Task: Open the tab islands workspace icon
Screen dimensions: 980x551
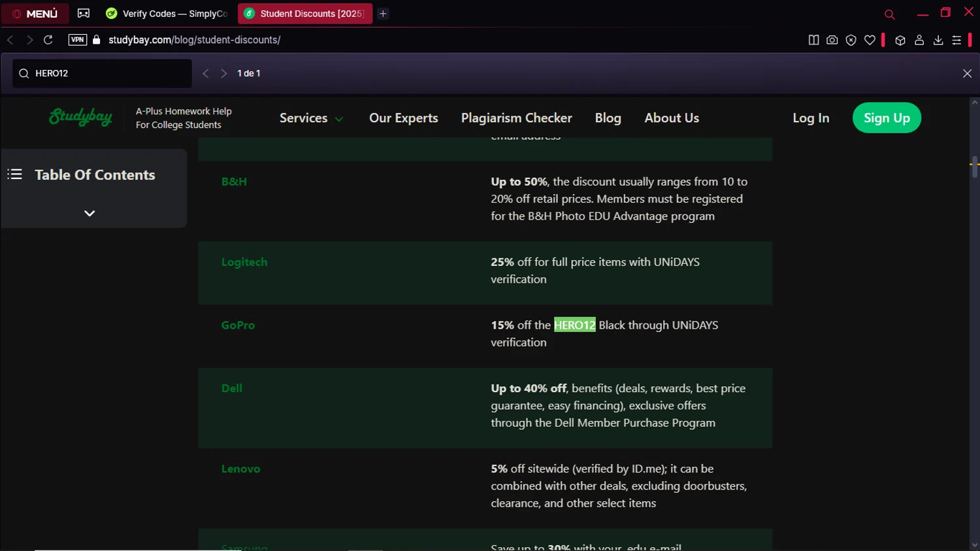Action: [x=84, y=13]
